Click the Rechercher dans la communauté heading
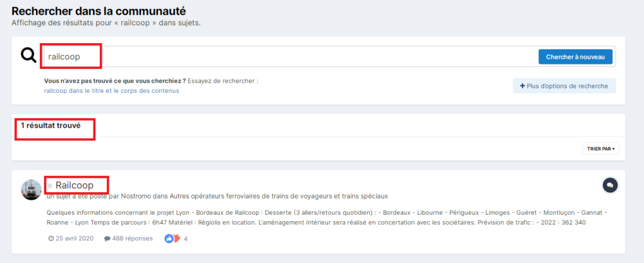The width and height of the screenshot is (644, 263). coord(99,11)
